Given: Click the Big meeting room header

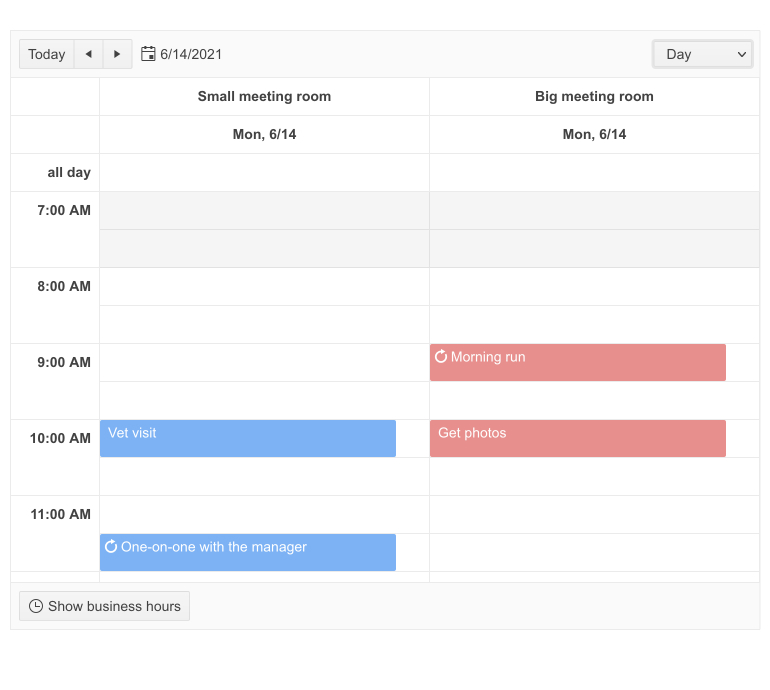Looking at the screenshot, I should [x=594, y=97].
